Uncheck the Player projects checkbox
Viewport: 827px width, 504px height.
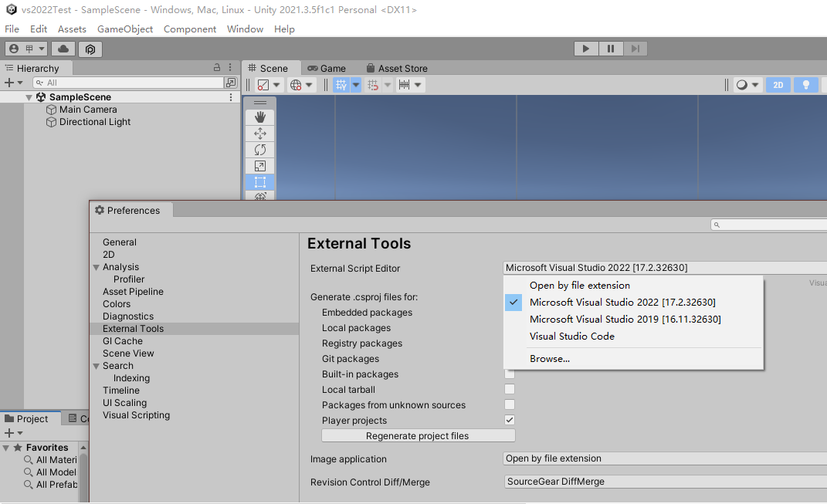point(509,420)
